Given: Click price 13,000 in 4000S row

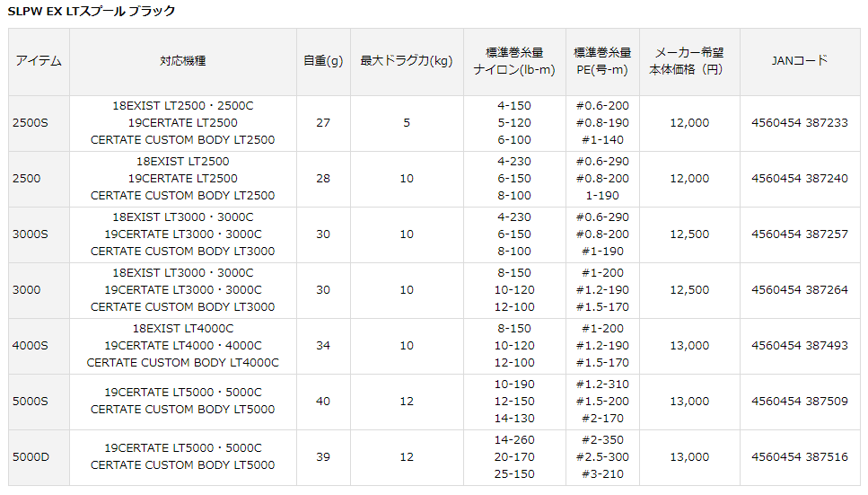Looking at the screenshot, I should tap(689, 346).
